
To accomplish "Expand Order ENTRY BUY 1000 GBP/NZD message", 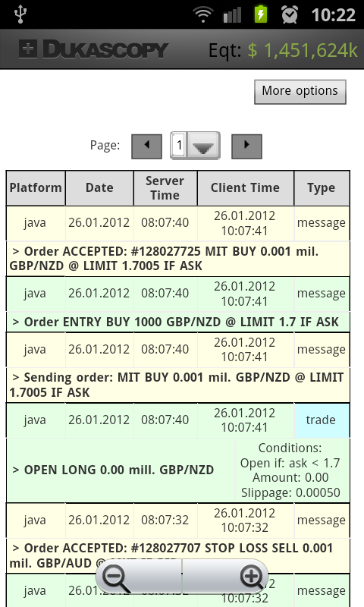I will pyautogui.click(x=177, y=322).
